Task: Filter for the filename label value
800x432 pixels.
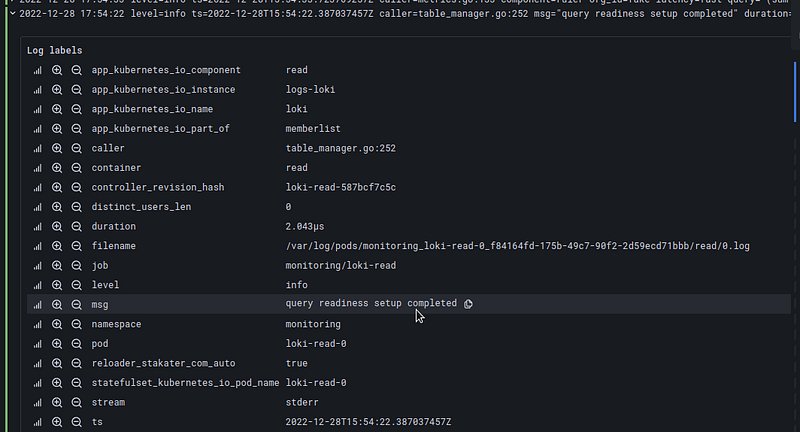Action: point(57,246)
